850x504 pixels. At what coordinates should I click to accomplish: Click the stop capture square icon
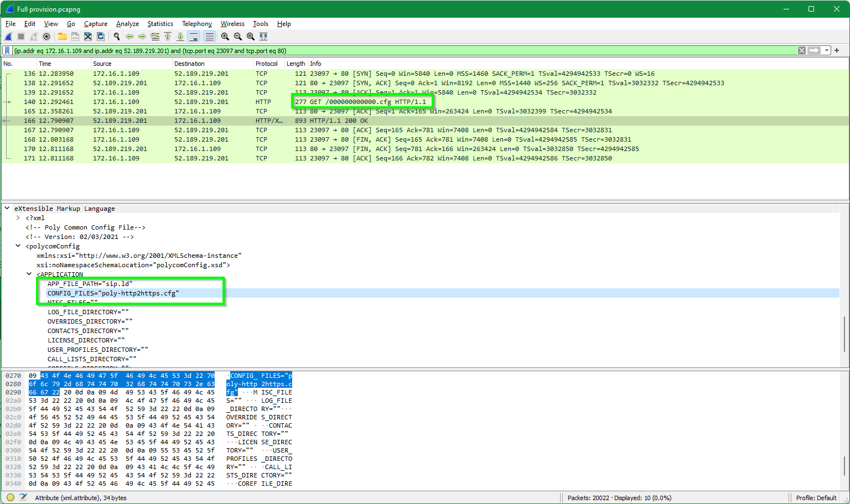(x=21, y=37)
